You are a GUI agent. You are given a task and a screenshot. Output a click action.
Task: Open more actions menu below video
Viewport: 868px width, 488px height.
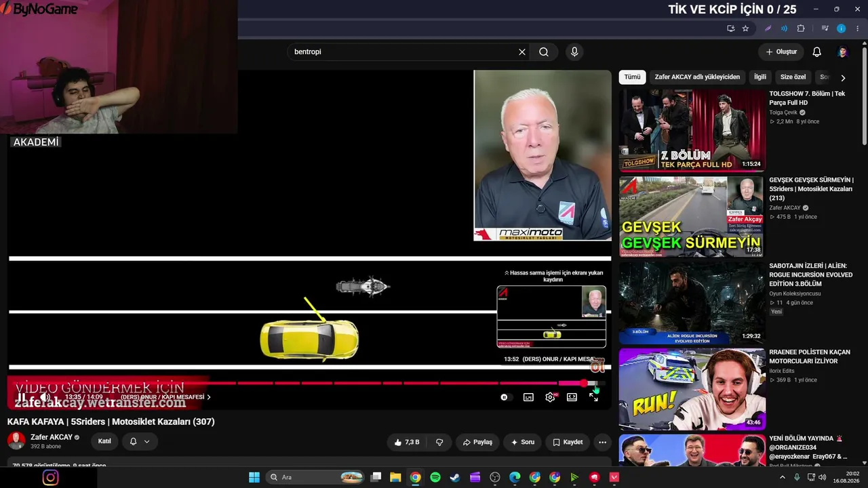(x=602, y=442)
